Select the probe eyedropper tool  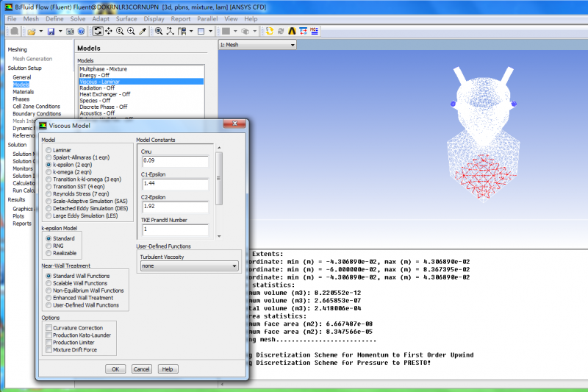pos(142,31)
